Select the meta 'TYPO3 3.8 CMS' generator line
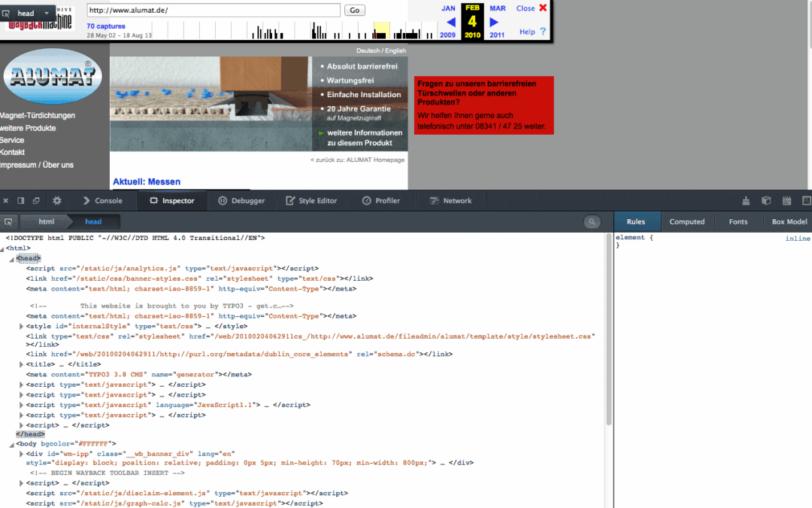812x508 pixels. (x=139, y=374)
